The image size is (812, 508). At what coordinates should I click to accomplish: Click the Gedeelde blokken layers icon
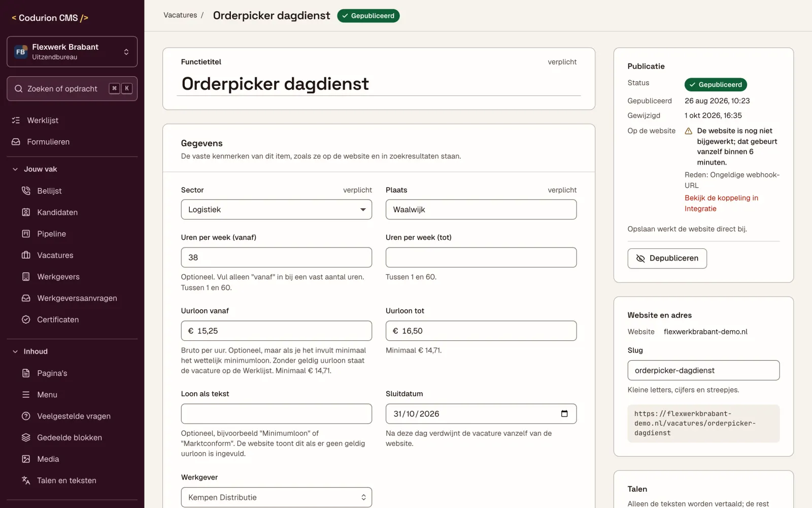coord(26,437)
